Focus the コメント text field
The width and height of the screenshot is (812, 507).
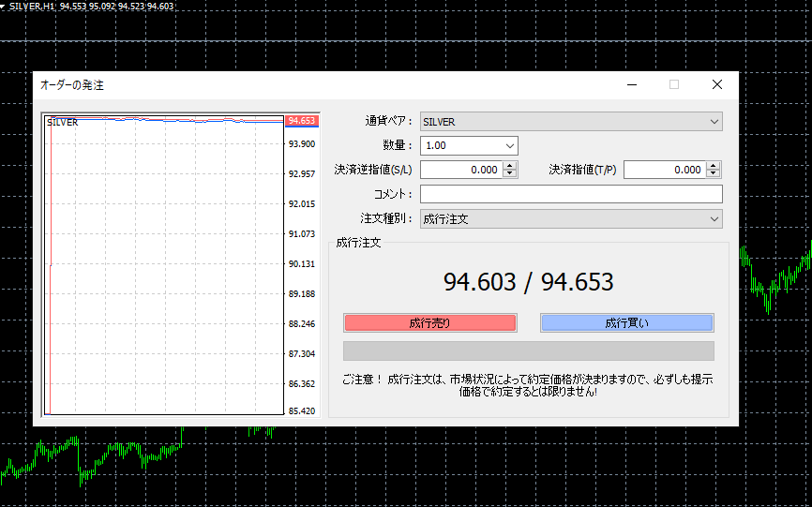[571, 194]
